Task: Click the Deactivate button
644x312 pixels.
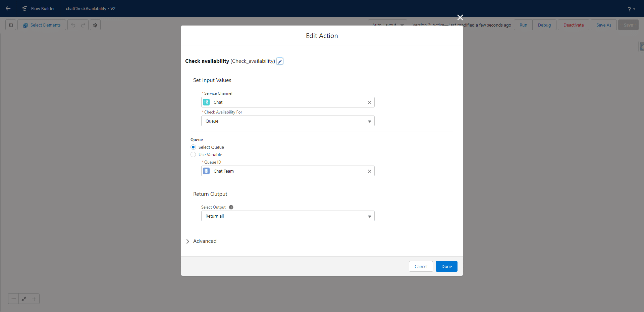Action: point(574,25)
